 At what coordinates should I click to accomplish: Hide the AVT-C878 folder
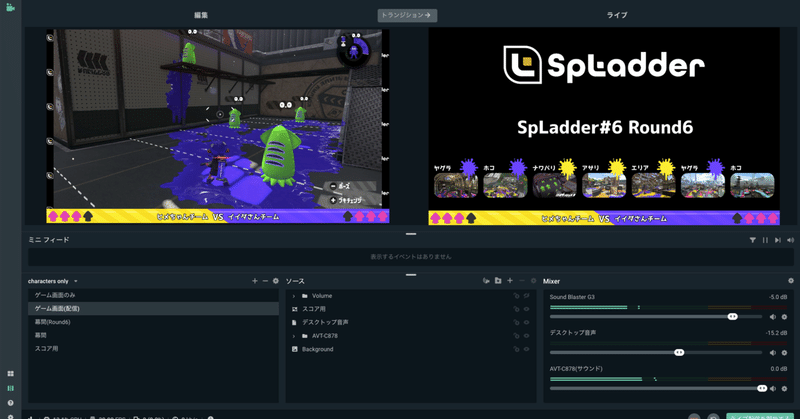527,336
